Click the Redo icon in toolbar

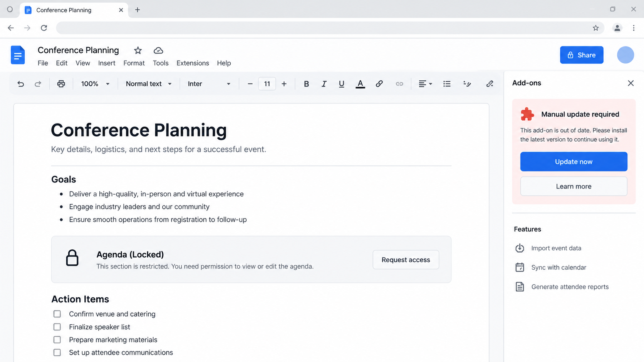[x=38, y=83]
